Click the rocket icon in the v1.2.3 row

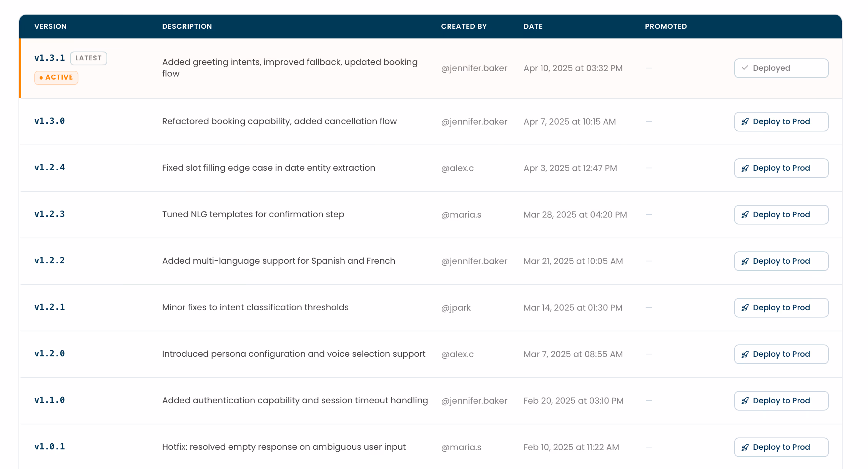coord(745,215)
